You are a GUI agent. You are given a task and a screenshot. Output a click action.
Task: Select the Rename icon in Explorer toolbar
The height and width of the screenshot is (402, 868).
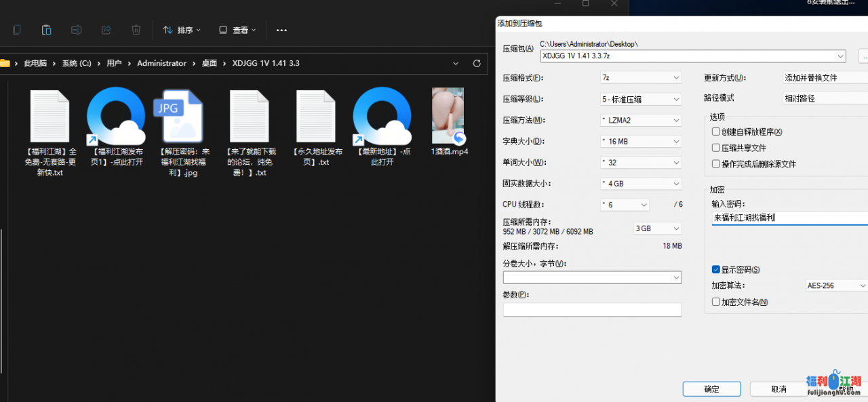76,30
